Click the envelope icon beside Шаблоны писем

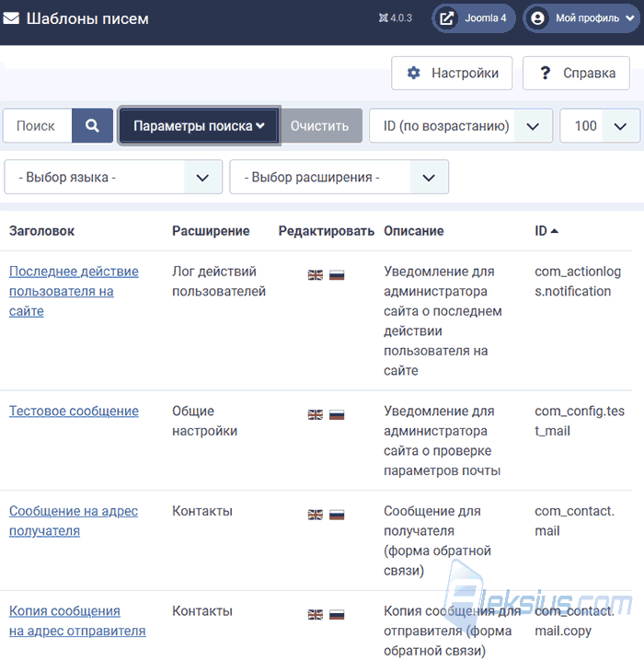point(11,18)
